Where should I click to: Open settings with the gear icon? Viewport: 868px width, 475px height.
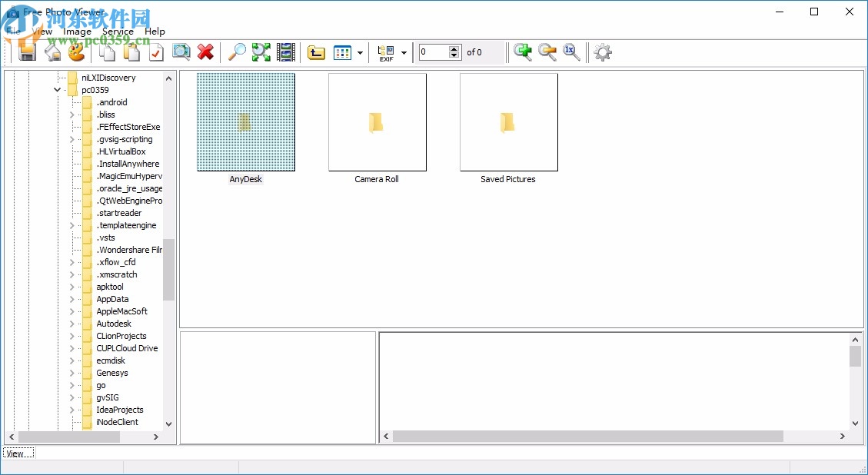point(602,52)
